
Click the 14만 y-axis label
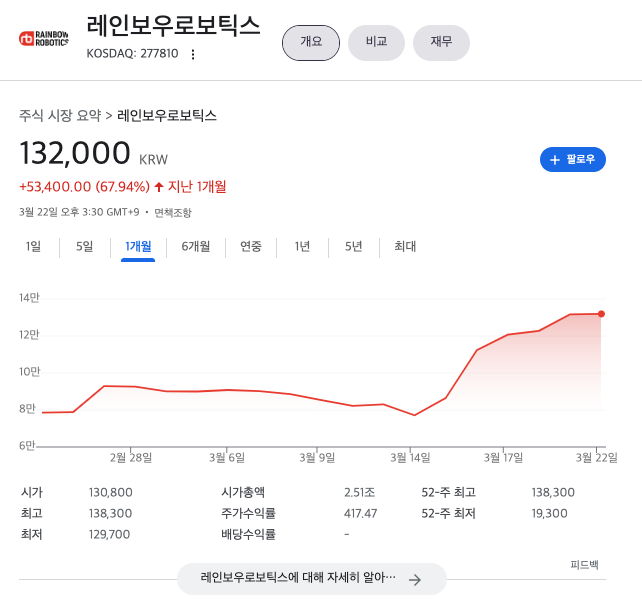coord(29,298)
